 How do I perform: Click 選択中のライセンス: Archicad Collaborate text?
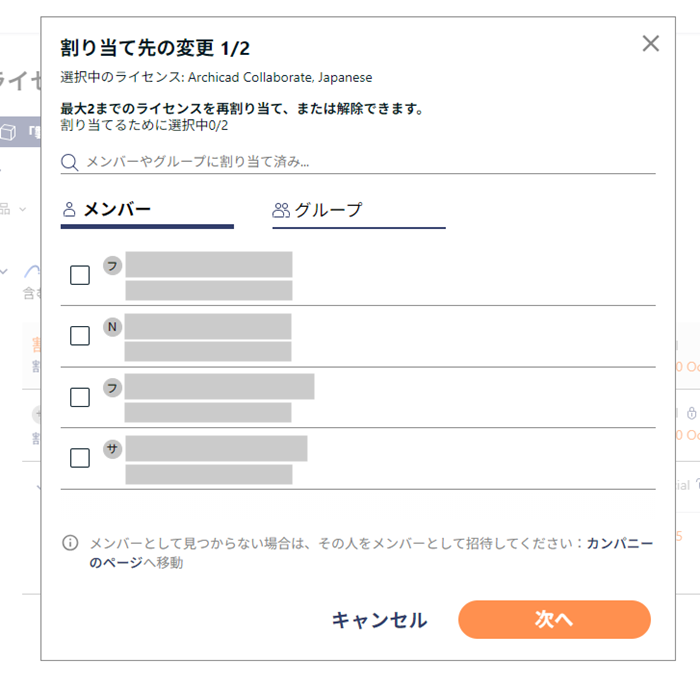[216, 78]
